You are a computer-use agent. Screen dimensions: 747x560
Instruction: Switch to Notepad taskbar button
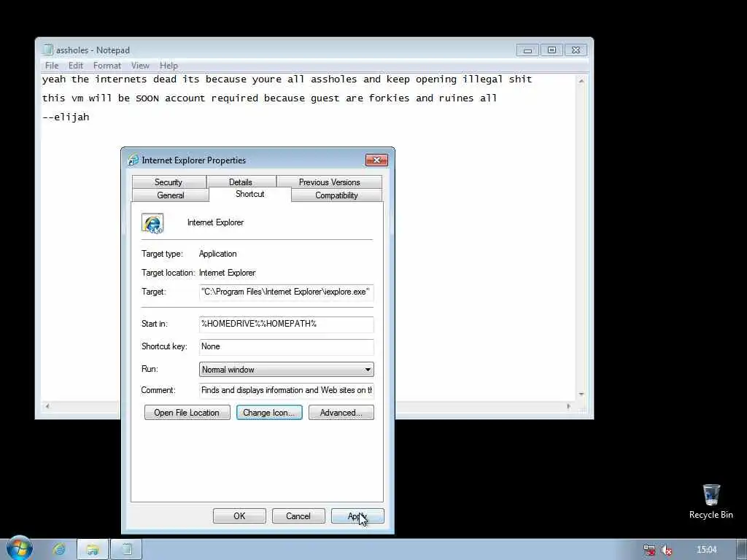[126, 550]
